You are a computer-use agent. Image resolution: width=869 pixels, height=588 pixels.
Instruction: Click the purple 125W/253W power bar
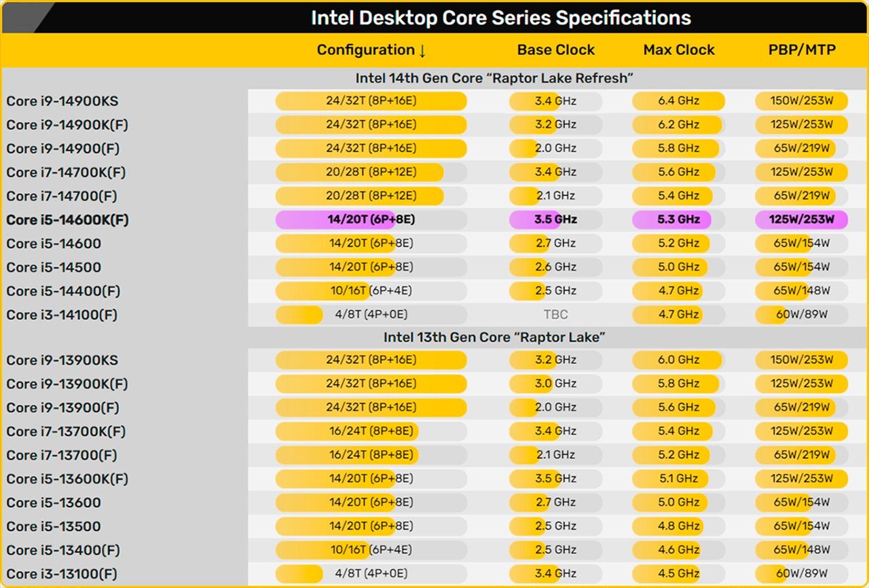801,219
